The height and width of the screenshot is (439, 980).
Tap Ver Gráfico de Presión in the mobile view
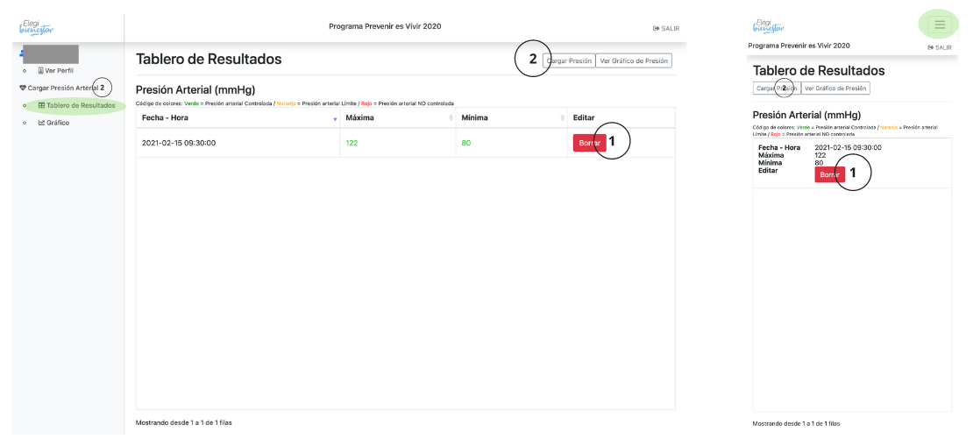click(834, 89)
